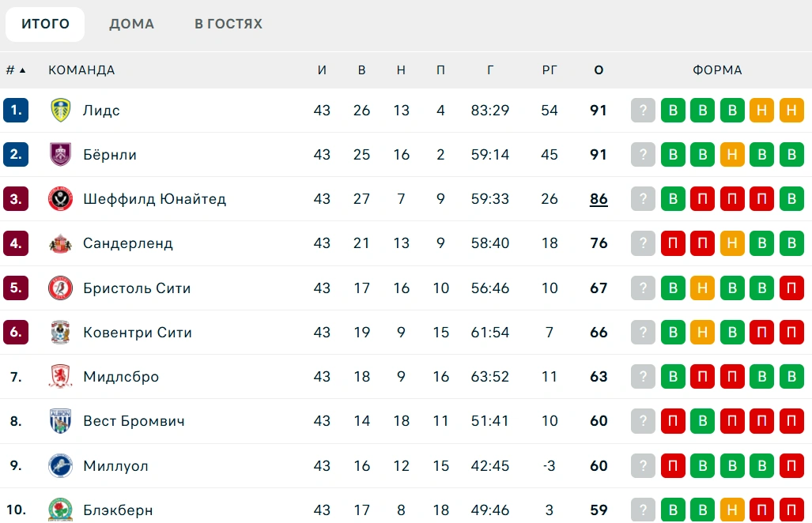
Task: Switch to the ДОМА tab
Action: pyautogui.click(x=131, y=24)
